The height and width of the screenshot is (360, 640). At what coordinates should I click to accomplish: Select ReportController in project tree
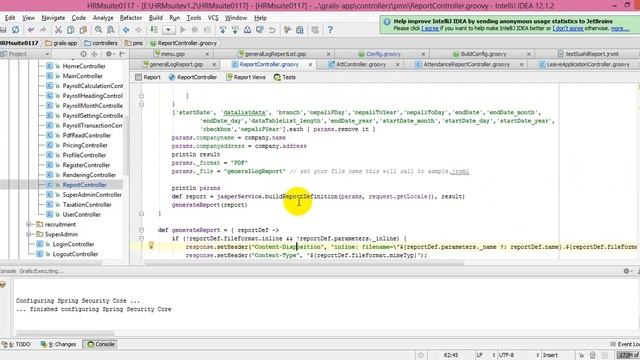84,185
